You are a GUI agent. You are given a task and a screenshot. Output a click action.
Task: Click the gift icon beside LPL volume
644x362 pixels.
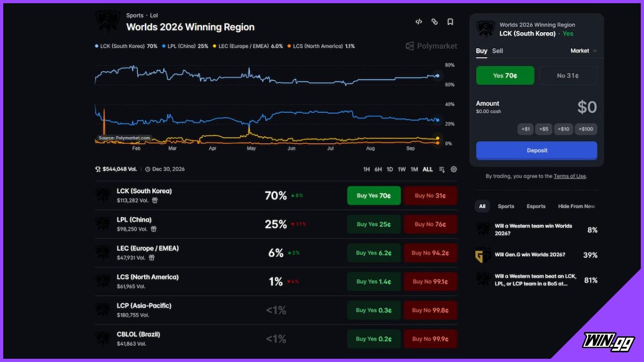pyautogui.click(x=153, y=229)
